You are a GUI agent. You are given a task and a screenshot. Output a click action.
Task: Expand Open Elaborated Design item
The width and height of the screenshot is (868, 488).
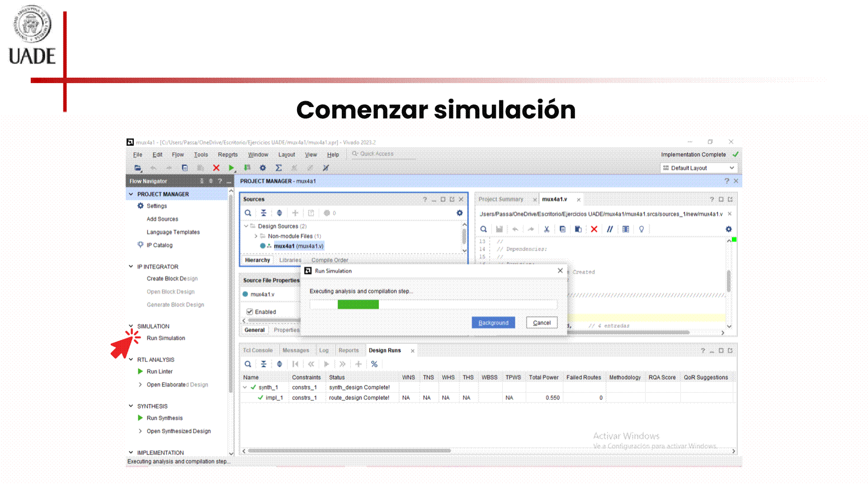(140, 385)
